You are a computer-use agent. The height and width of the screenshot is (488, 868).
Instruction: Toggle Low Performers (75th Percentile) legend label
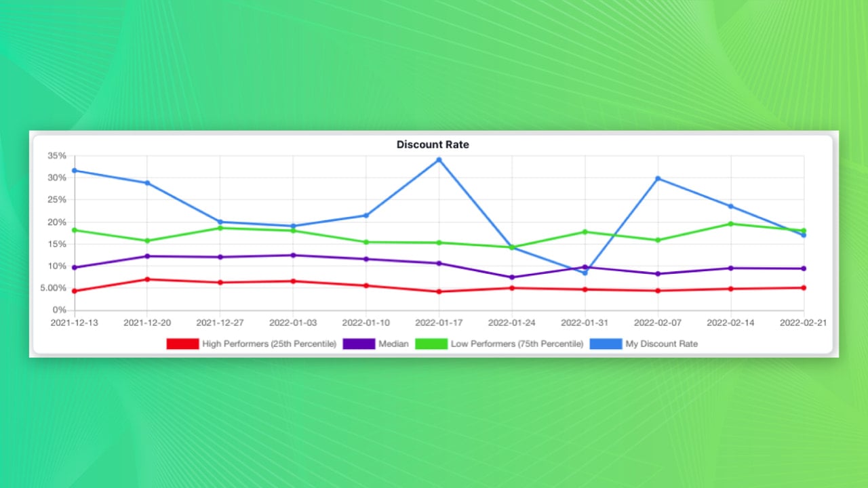pos(517,344)
